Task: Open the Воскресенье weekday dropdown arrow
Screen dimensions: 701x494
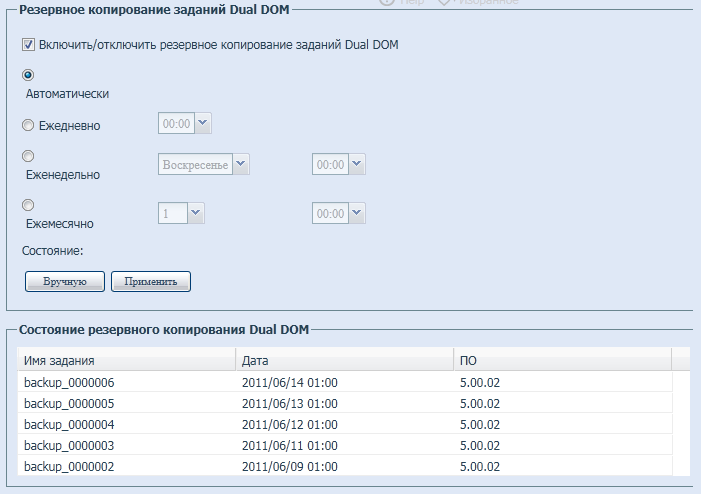Action: tap(241, 164)
